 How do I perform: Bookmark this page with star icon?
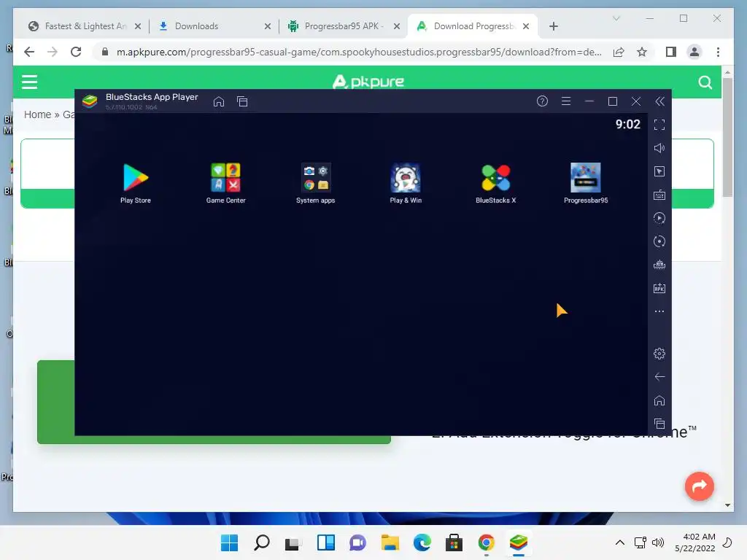[642, 52]
